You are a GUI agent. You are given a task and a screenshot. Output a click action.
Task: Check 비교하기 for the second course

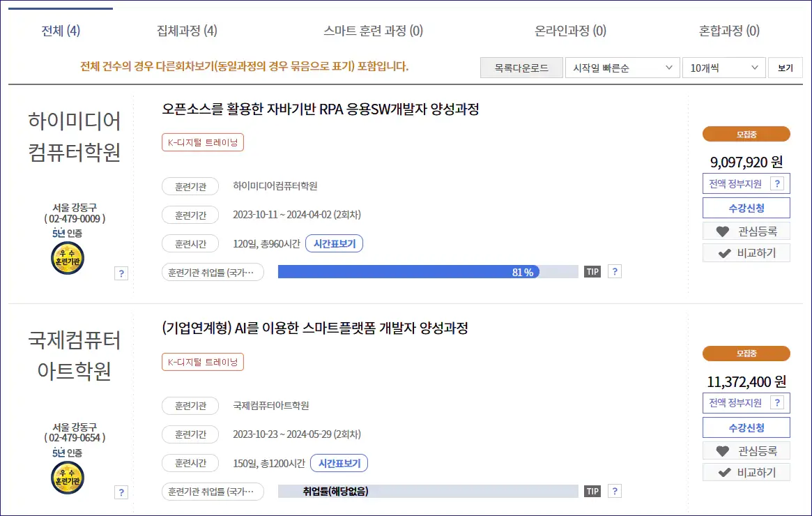[746, 471]
